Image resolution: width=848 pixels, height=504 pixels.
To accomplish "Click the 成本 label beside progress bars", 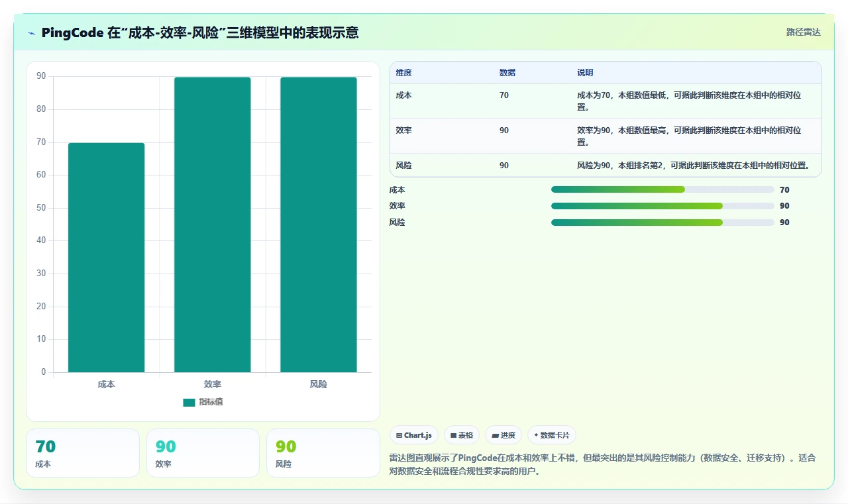I will 397,190.
